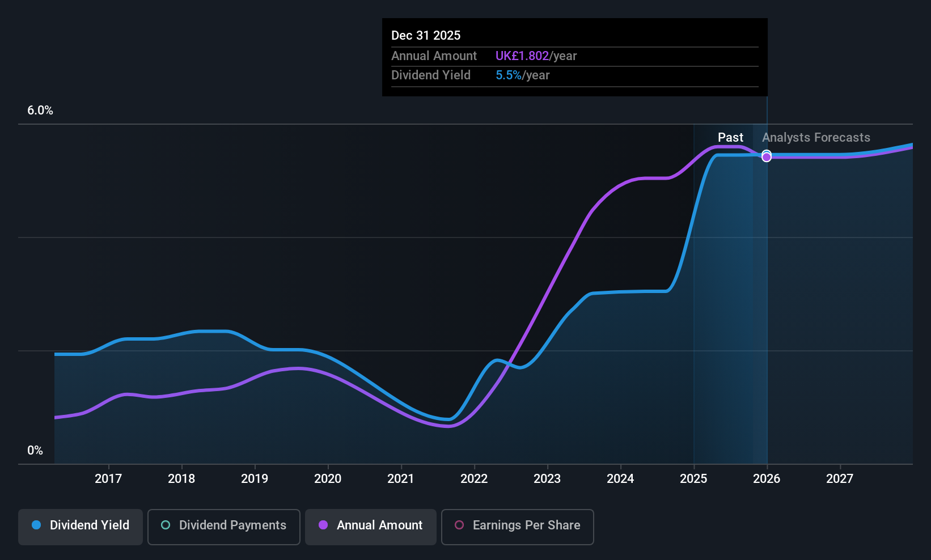Click the 2020 x-axis year label
The height and width of the screenshot is (560, 931).
[328, 479]
